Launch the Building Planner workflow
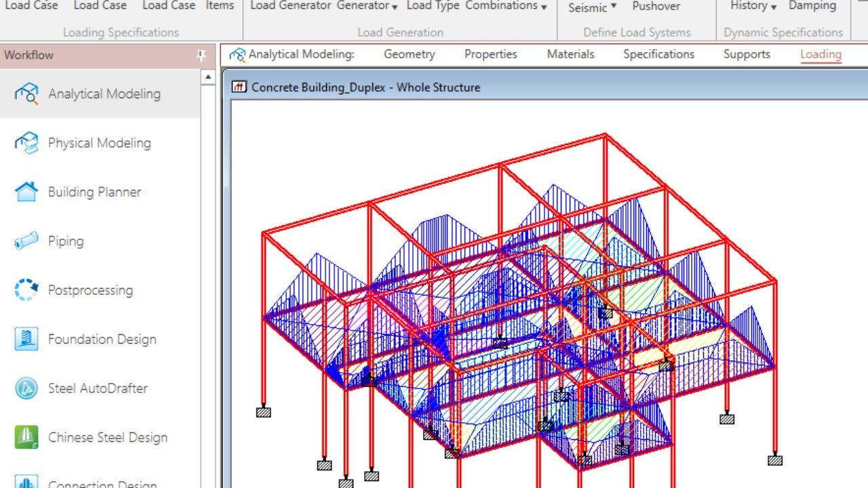This screenshot has height=488, width=868. 100,192
